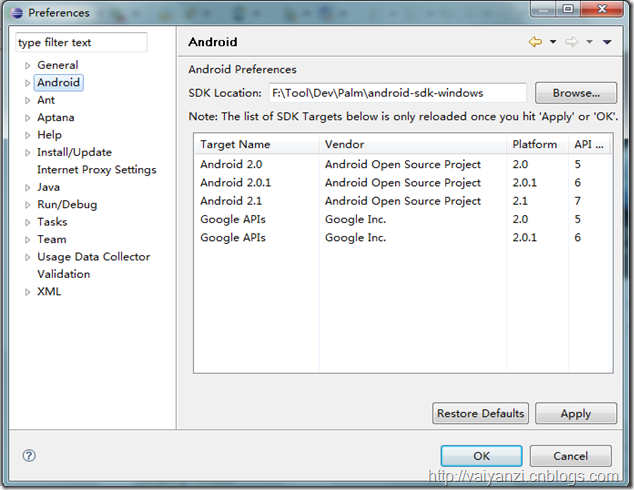Expand the Install/Update tree node
The height and width of the screenshot is (490, 634).
tap(27, 152)
